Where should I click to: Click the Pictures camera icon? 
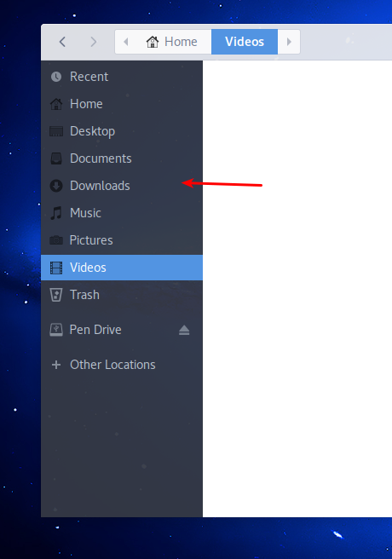click(x=56, y=240)
